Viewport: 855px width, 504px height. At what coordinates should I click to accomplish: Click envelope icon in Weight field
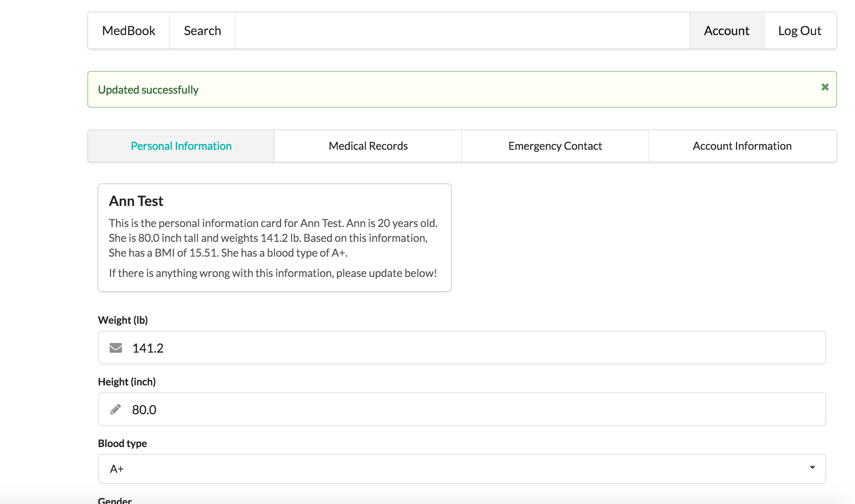point(116,348)
